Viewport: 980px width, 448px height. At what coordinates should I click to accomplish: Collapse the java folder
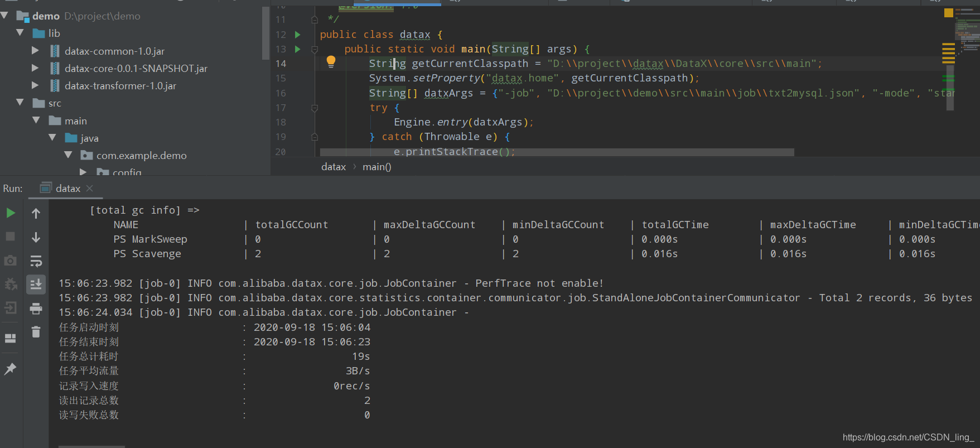[x=52, y=138]
